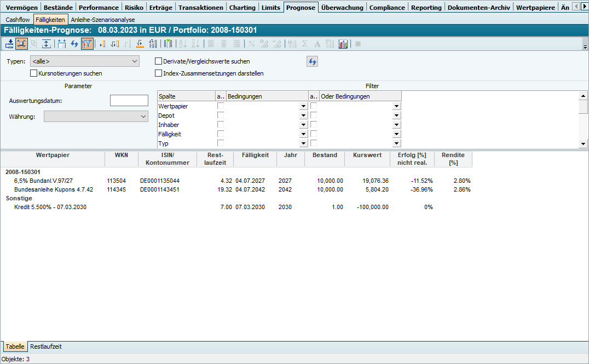Sort by Kurswert column header
Screen dimensions: 589x364
pos(367,155)
